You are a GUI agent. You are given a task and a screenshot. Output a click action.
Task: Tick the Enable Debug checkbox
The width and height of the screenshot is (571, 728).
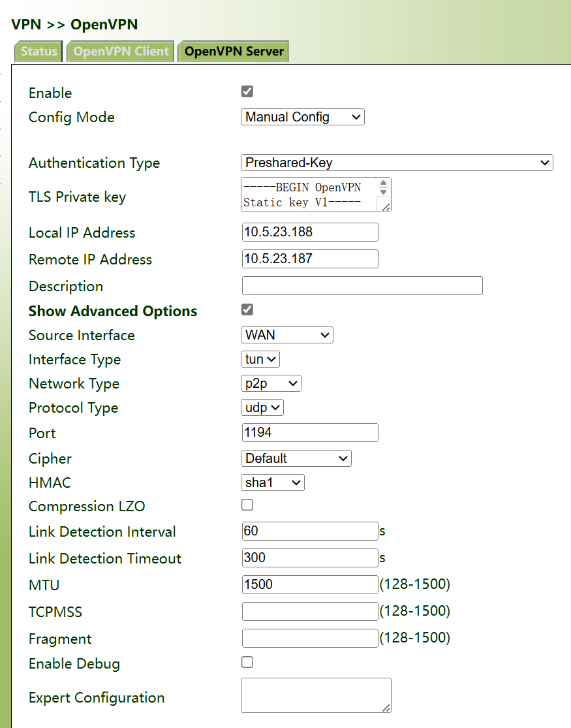(x=247, y=662)
